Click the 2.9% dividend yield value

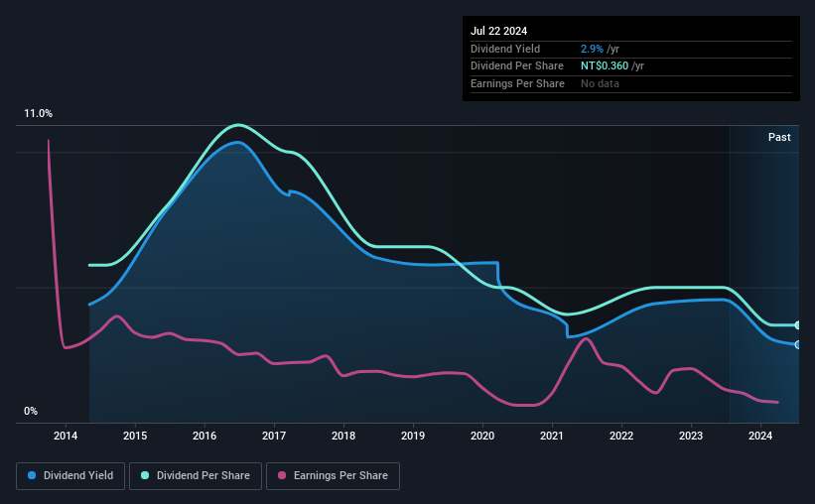592,49
